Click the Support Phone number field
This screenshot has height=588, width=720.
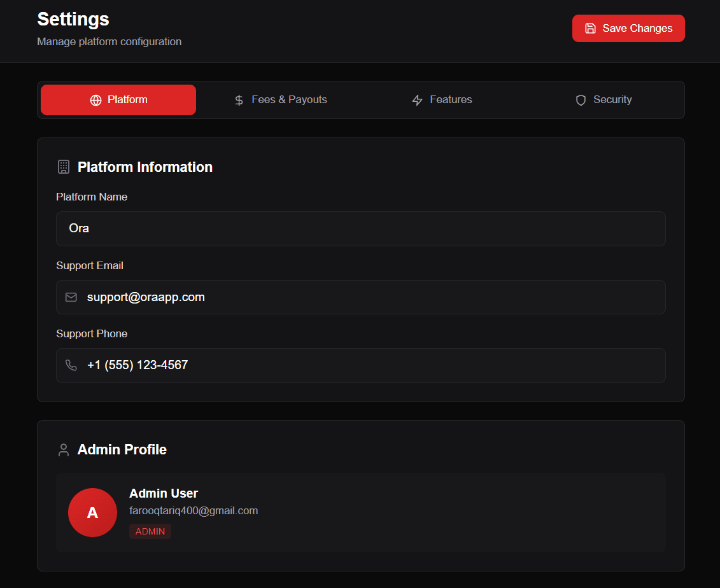[x=361, y=365]
